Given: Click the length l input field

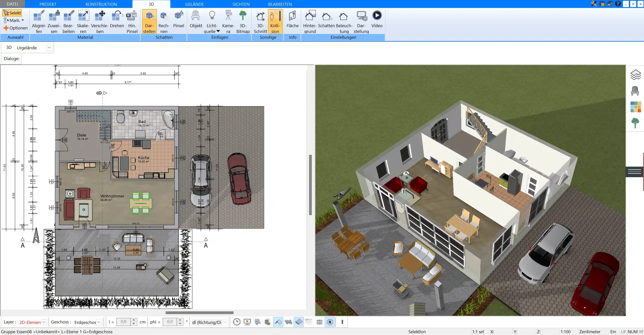Looking at the screenshot, I should [124, 322].
